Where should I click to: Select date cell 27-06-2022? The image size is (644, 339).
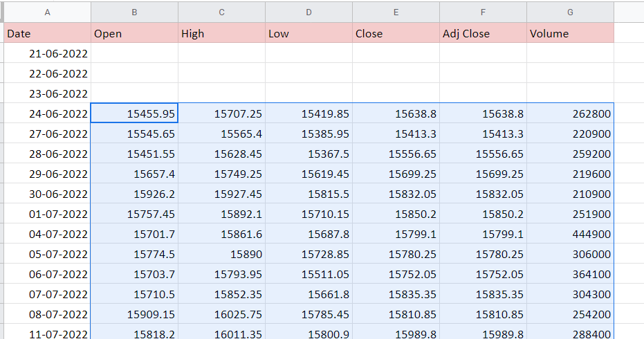pyautogui.click(x=47, y=134)
